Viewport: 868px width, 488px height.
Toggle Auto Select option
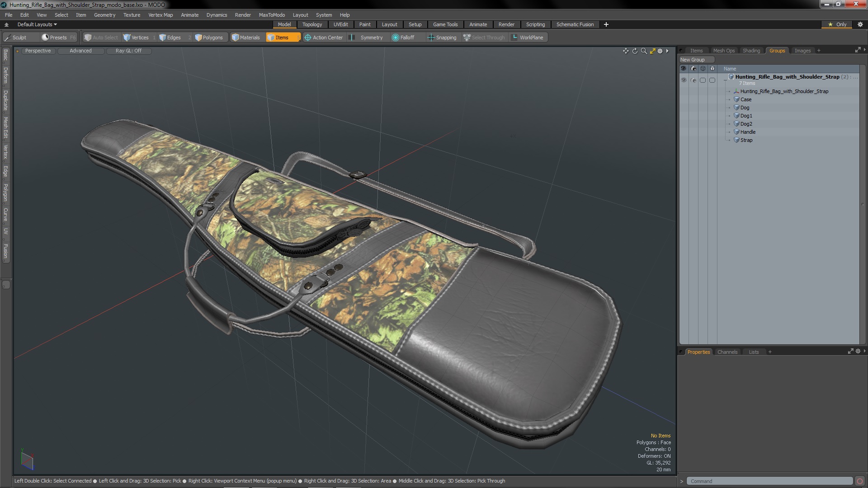tap(101, 38)
